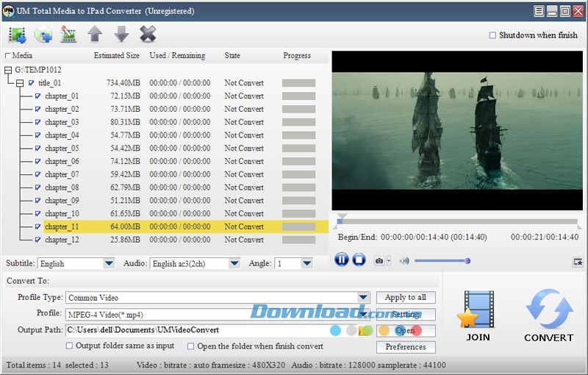Click the Open output folder button
Image resolution: width=588 pixels, height=375 pixels.
[406, 331]
